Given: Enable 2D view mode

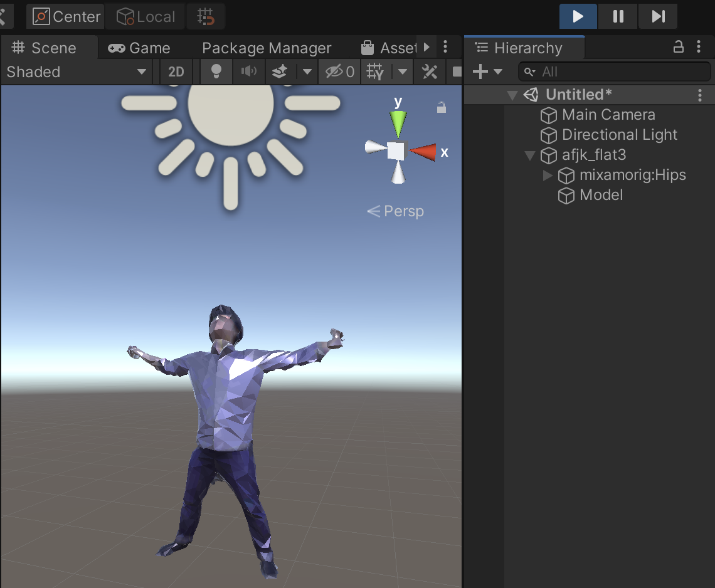Looking at the screenshot, I should point(176,71).
